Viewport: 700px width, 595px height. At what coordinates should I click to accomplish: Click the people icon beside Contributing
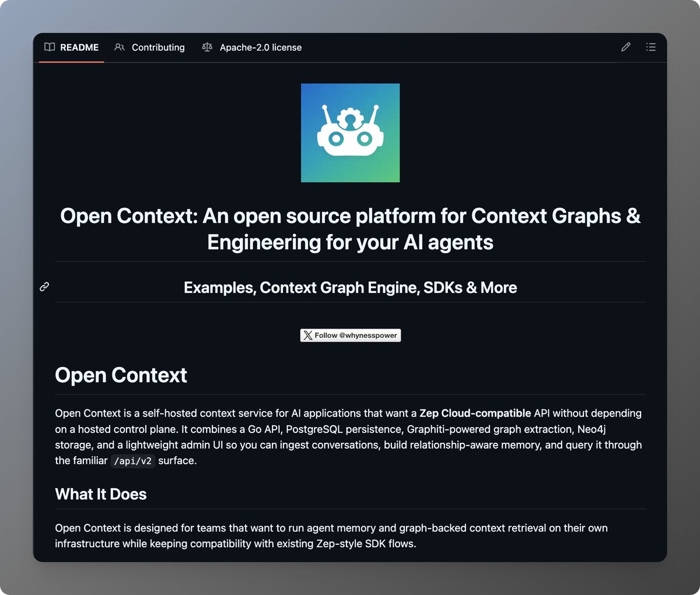(x=120, y=47)
